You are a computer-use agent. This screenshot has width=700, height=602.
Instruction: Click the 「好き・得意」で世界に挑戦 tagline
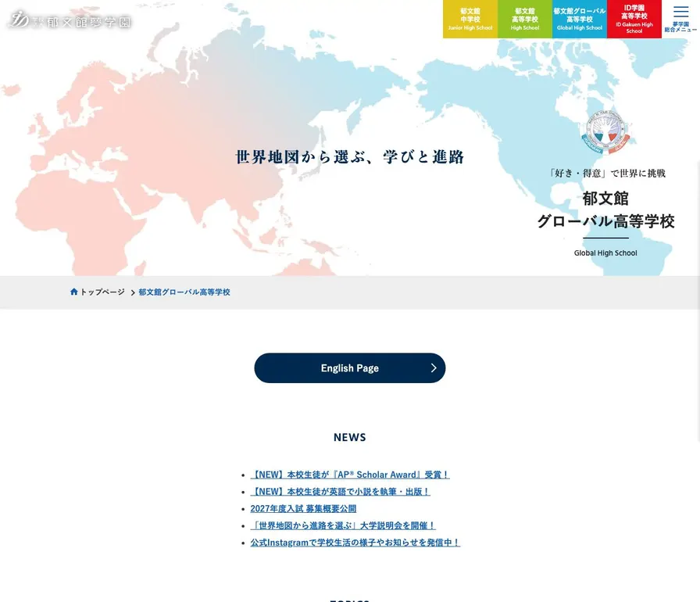[x=607, y=174]
